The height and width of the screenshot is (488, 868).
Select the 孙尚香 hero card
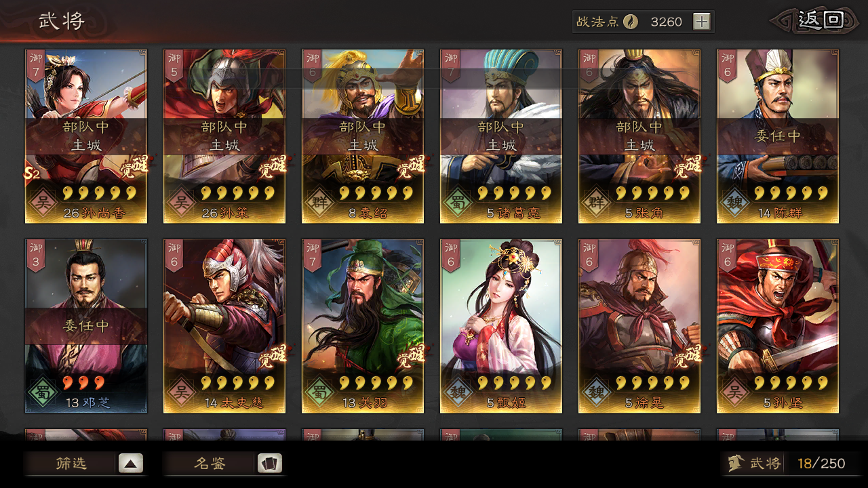[86, 136]
